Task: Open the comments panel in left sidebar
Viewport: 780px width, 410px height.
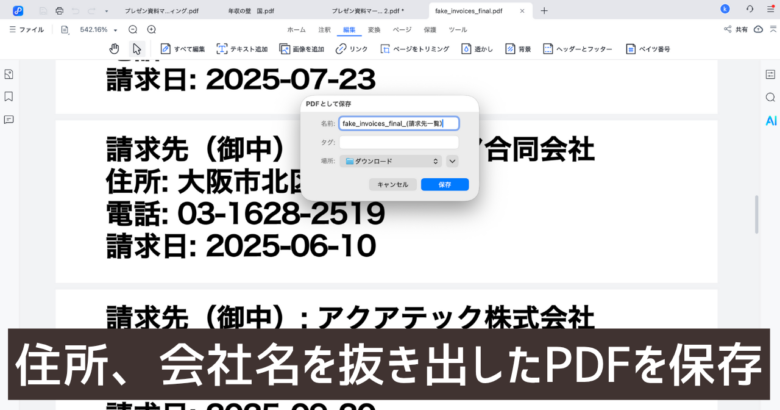Action: coord(9,119)
